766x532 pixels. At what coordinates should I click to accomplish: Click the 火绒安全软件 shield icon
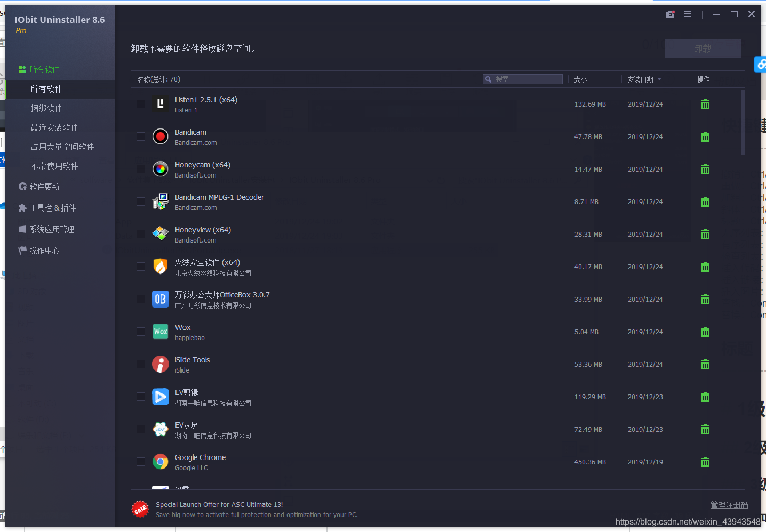click(160, 267)
